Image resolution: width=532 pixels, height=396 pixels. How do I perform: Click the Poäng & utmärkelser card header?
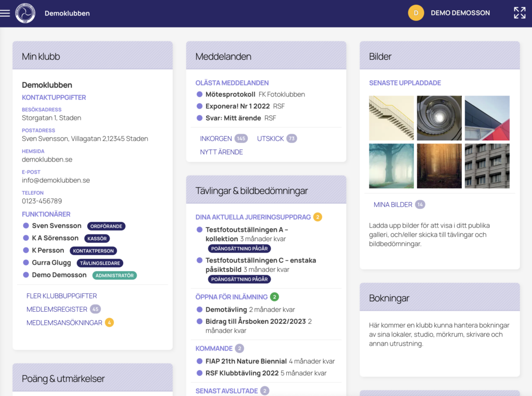[92, 378]
